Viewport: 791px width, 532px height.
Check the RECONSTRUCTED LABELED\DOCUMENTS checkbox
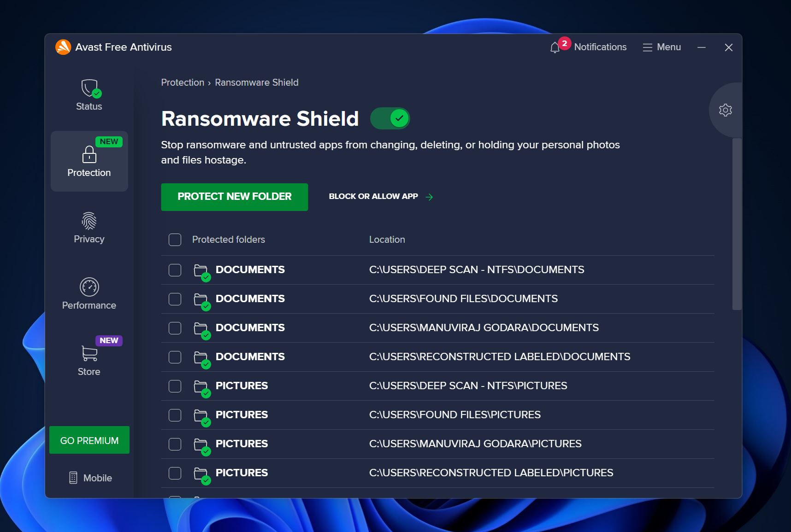(175, 357)
